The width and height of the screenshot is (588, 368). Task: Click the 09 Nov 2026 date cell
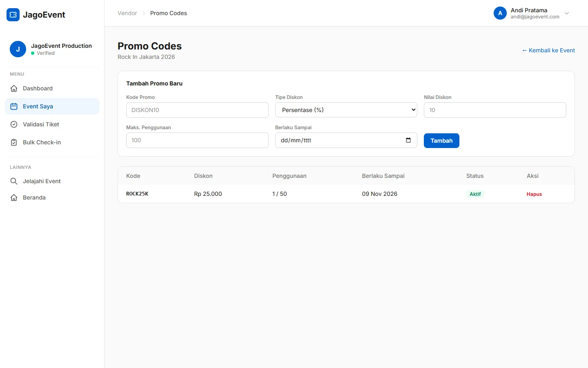coord(379,194)
